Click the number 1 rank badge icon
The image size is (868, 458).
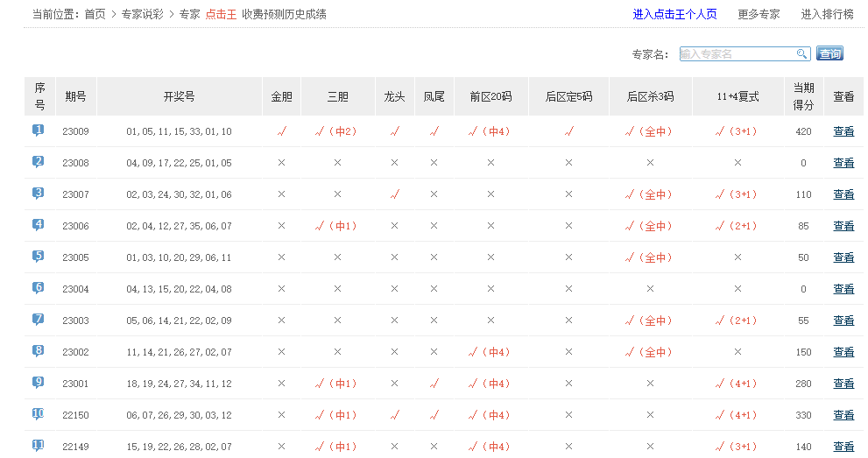(x=39, y=130)
